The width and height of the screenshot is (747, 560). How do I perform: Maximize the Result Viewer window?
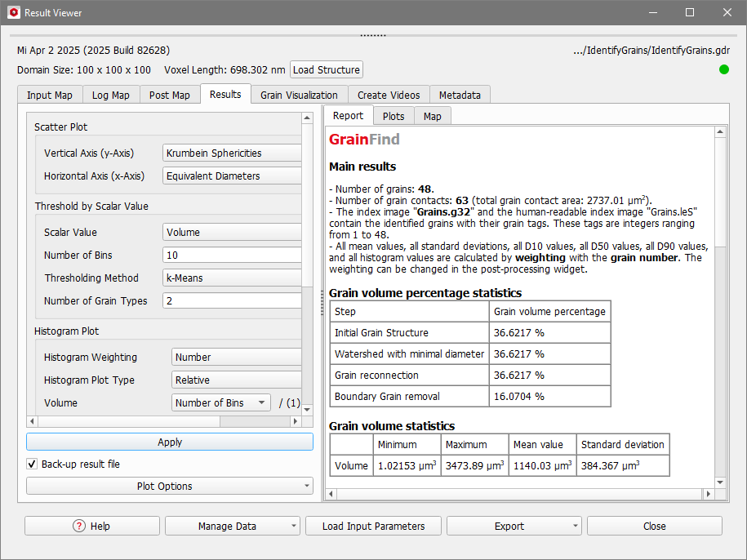(689, 12)
